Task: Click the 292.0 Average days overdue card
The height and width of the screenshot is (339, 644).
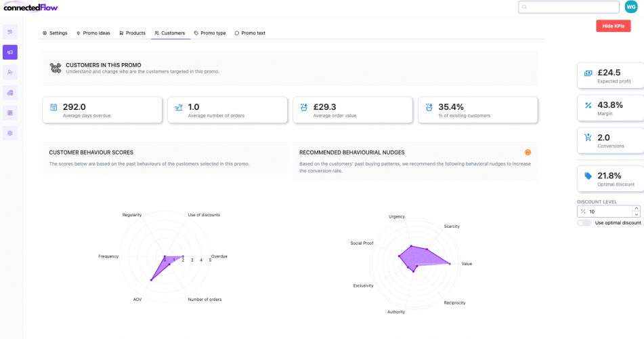Action: [x=102, y=110]
